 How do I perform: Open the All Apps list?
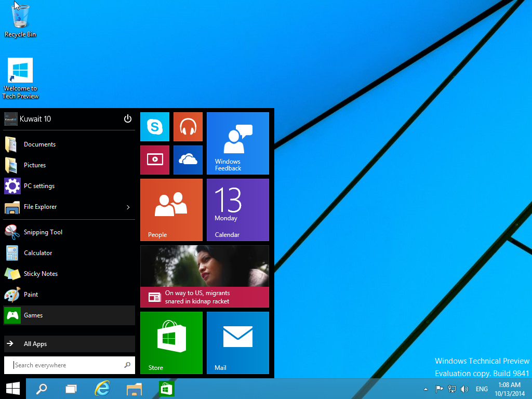coord(35,343)
